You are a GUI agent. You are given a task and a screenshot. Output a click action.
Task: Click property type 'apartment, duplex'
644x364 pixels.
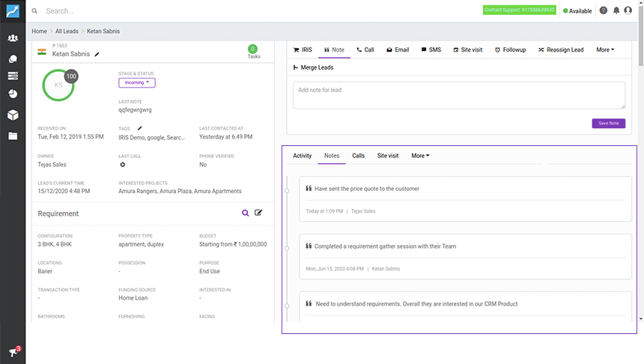[x=141, y=244]
